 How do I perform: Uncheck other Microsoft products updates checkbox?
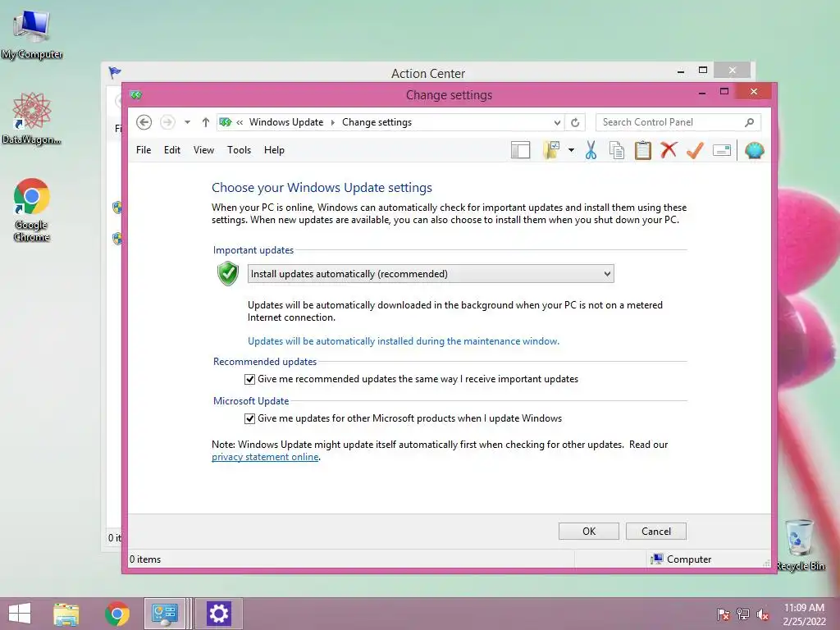tap(249, 418)
